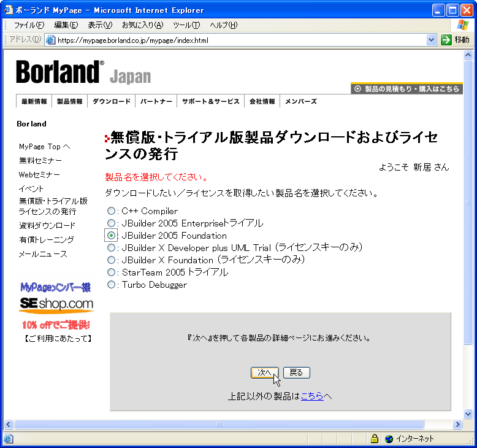Click the green Go arrow button

pyautogui.click(x=446, y=40)
